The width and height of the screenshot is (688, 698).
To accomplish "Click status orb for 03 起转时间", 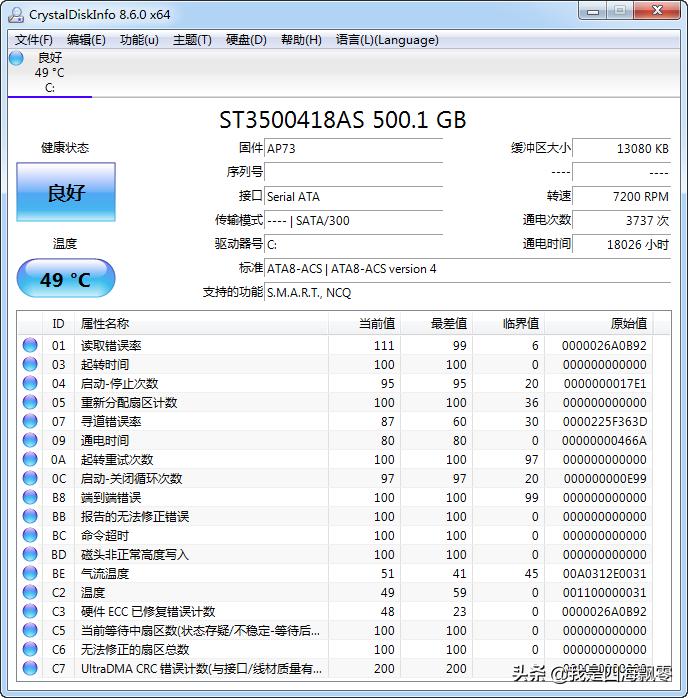I will point(30,365).
